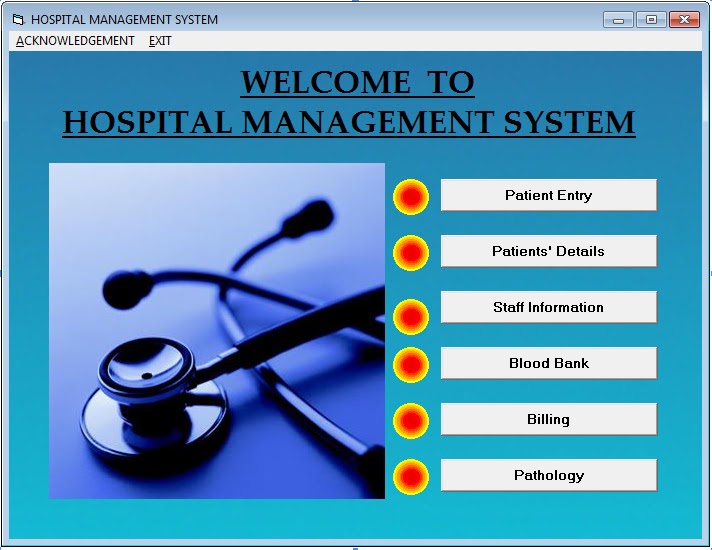712x550 pixels.
Task: Maximize the Hospital Management System window
Action: [x=651, y=20]
